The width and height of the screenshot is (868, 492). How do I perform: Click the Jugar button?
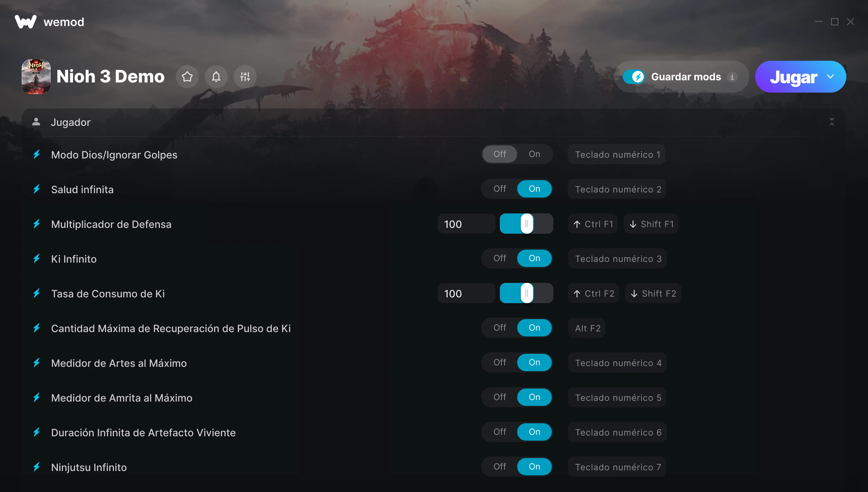[793, 77]
